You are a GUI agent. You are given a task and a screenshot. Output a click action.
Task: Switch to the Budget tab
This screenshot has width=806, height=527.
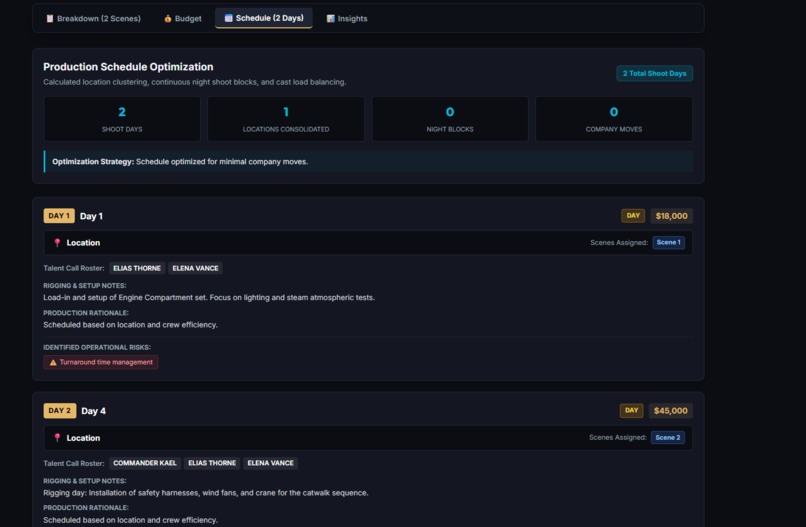(182, 19)
